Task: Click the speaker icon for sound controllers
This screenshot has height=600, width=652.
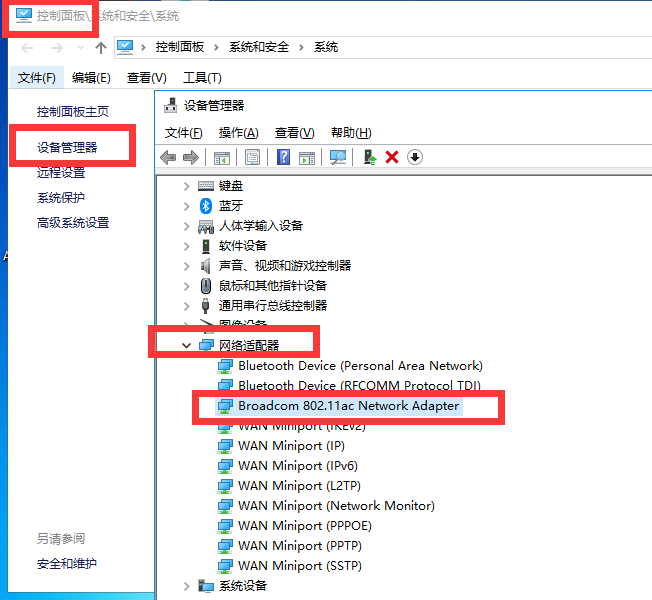Action: (205, 265)
